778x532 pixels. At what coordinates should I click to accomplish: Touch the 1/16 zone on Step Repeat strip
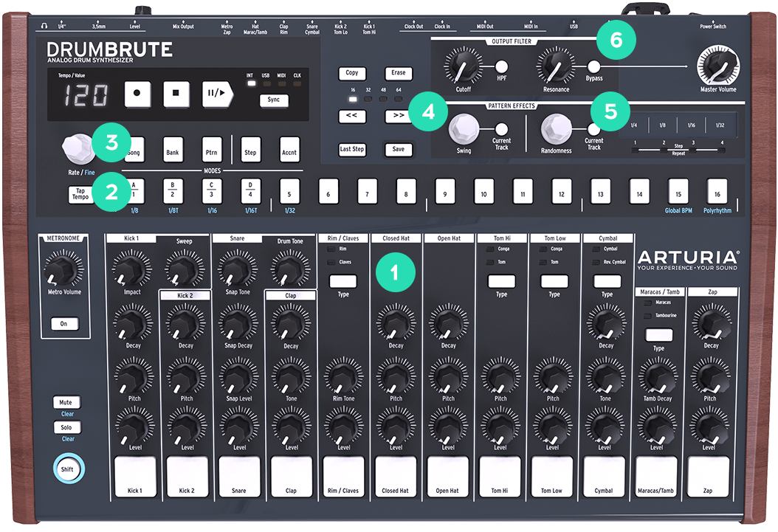coord(691,125)
